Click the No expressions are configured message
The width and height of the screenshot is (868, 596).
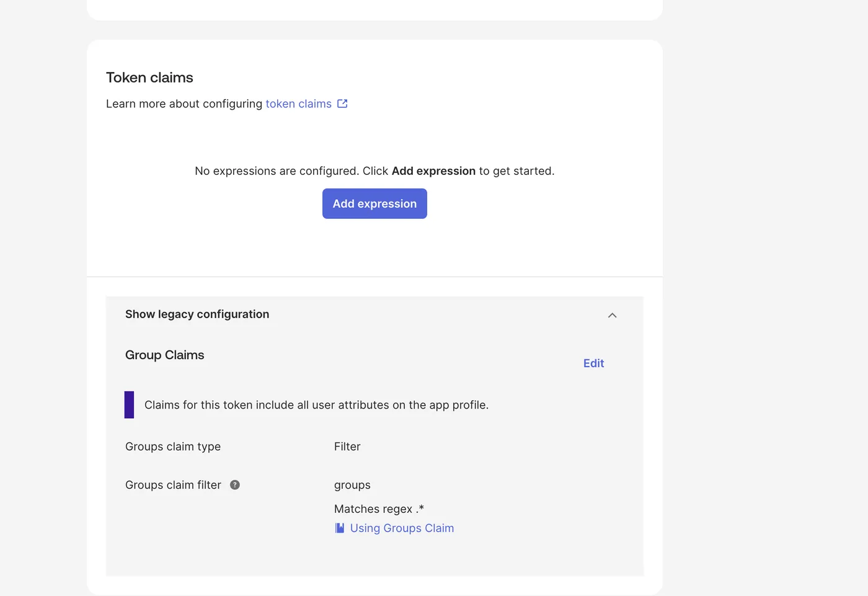pyautogui.click(x=374, y=171)
